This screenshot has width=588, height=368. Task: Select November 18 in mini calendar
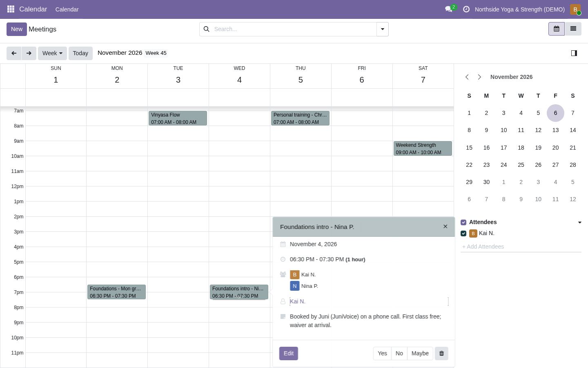(521, 148)
